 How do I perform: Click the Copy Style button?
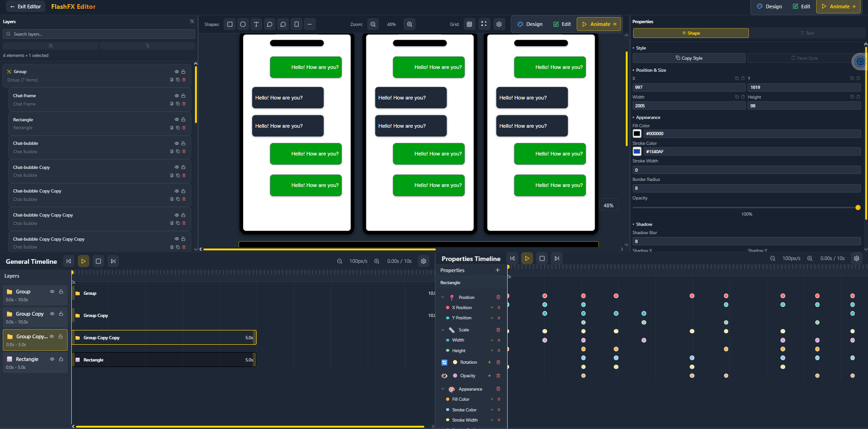pos(689,58)
